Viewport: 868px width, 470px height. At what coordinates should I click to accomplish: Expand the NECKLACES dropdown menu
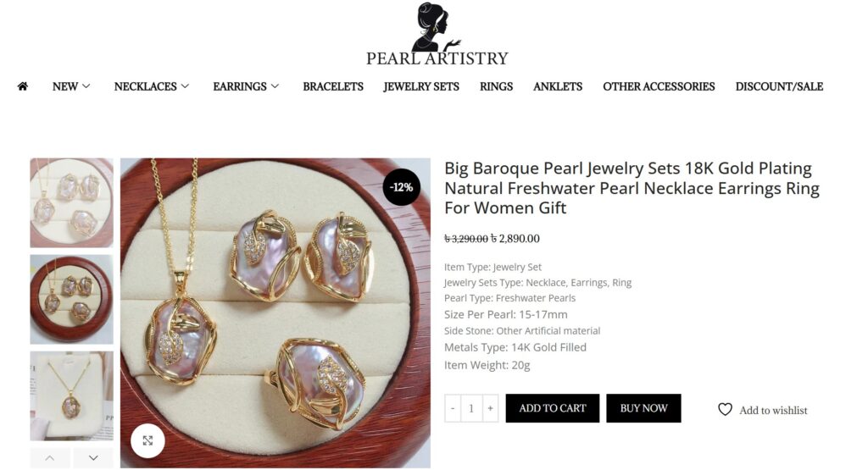click(152, 86)
